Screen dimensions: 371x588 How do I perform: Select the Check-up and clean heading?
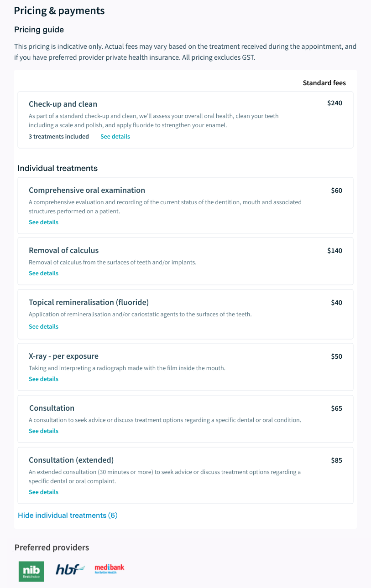tap(63, 104)
